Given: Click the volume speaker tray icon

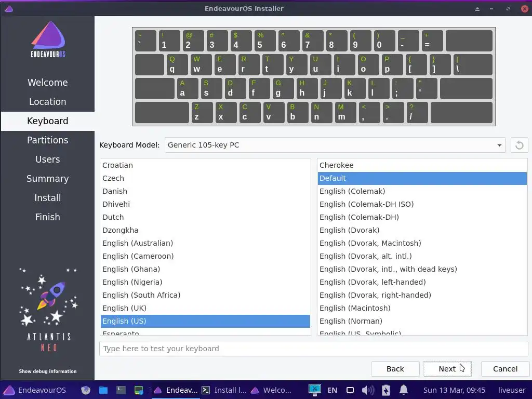Looking at the screenshot, I should pyautogui.click(x=368, y=390).
